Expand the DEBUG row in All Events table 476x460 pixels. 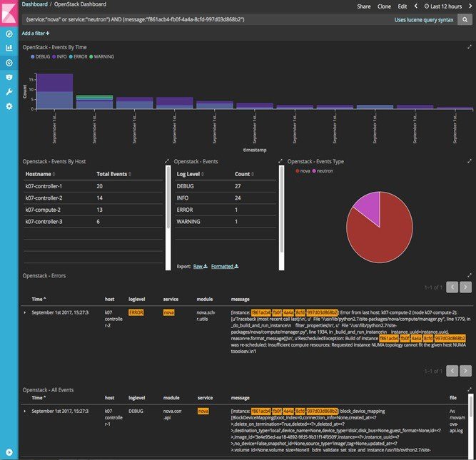(25, 412)
